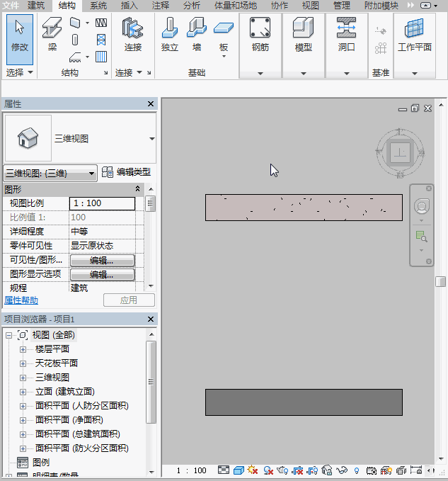Screen dimensions: 448x481
Task: Toggle show crop region icon
Action: tap(312, 470)
